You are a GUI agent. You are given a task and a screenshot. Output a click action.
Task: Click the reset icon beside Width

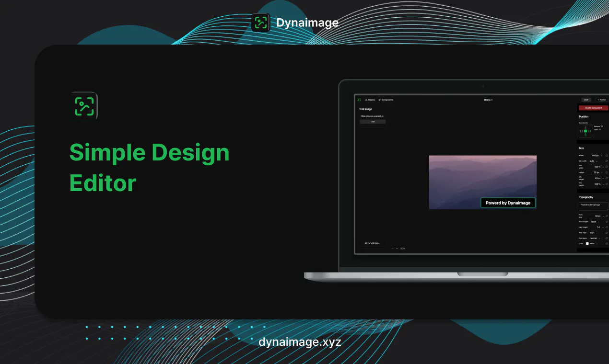607,156
